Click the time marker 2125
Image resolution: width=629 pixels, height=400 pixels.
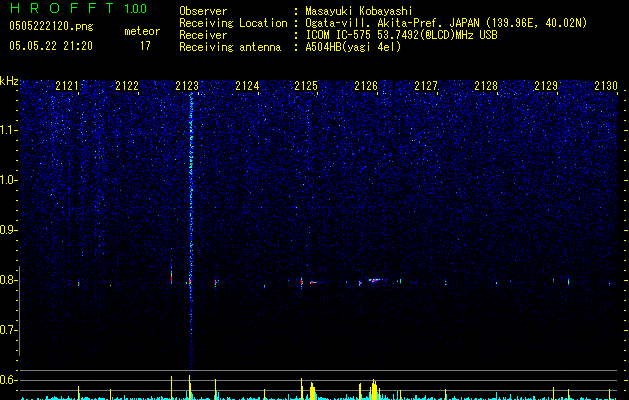[306, 86]
